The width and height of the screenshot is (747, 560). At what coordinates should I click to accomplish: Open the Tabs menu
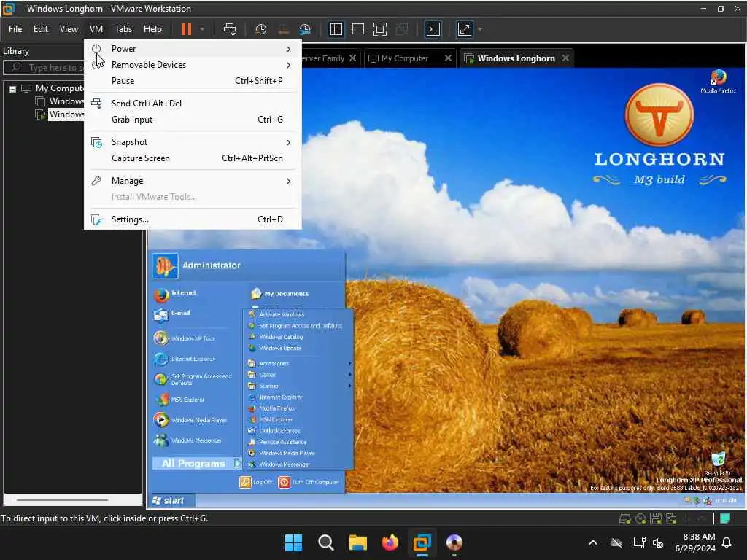pyautogui.click(x=123, y=29)
